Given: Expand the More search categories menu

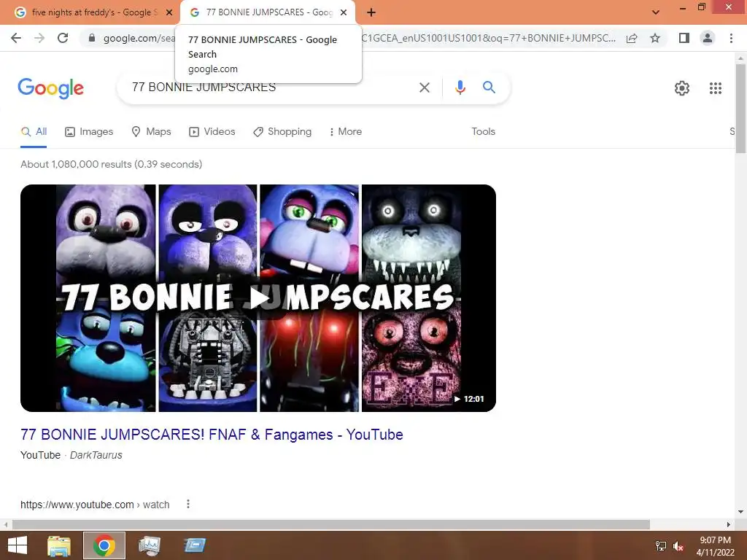Looking at the screenshot, I should pos(345,131).
